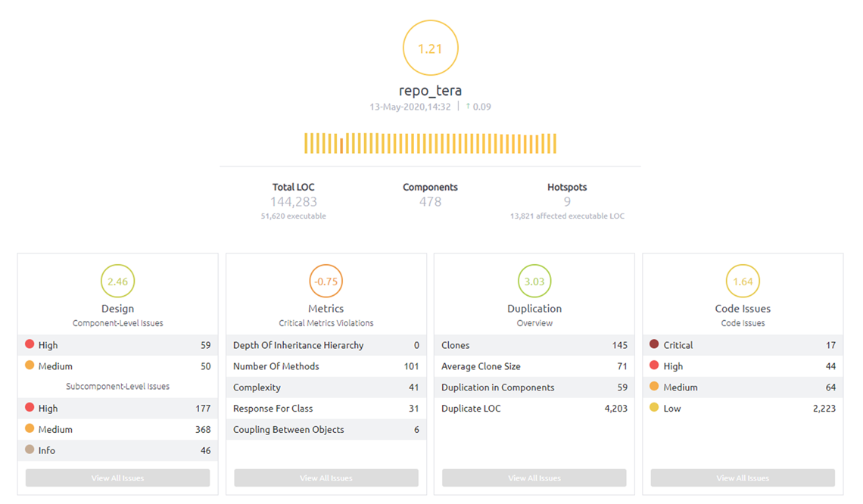
Task: Select the Depth Of Inheritance Hierarchy row
Action: point(326,345)
